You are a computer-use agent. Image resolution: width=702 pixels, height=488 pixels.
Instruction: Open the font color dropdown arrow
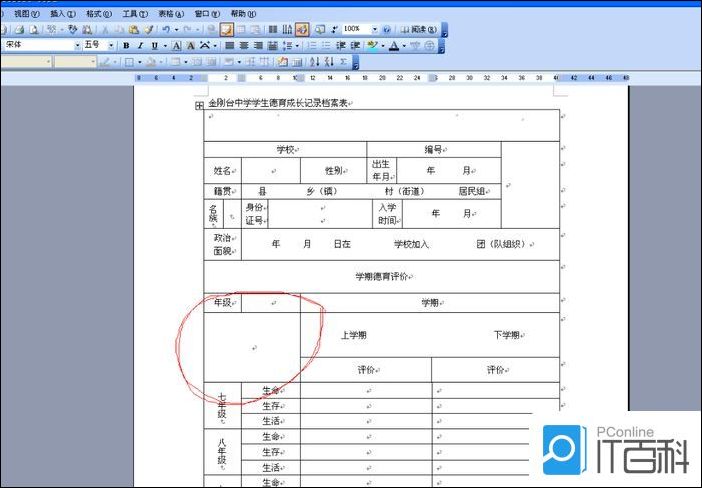pyautogui.click(x=404, y=45)
